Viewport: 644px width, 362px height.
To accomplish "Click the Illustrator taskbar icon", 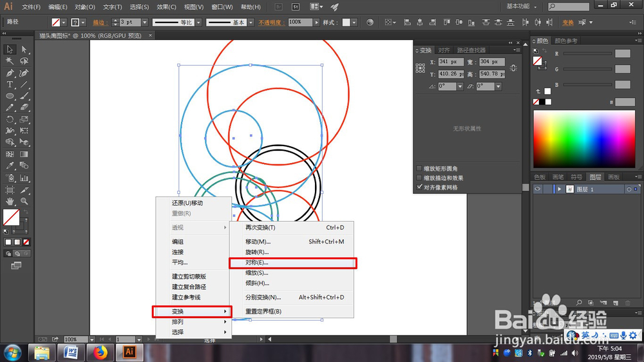I will click(x=129, y=352).
